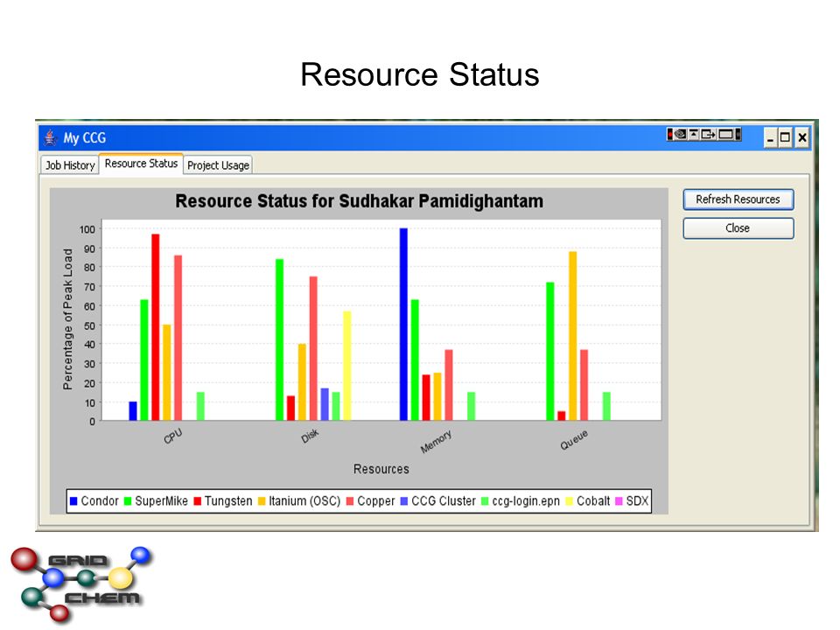This screenshot has width=840, height=630.
Task: Click the collapse-to-title-bar up arrow button
Action: point(693,134)
